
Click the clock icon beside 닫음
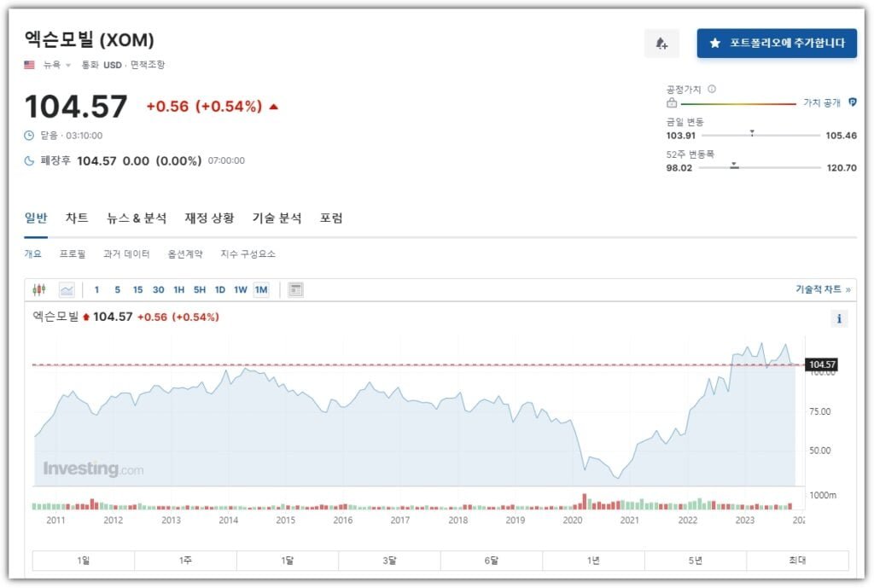(x=29, y=136)
